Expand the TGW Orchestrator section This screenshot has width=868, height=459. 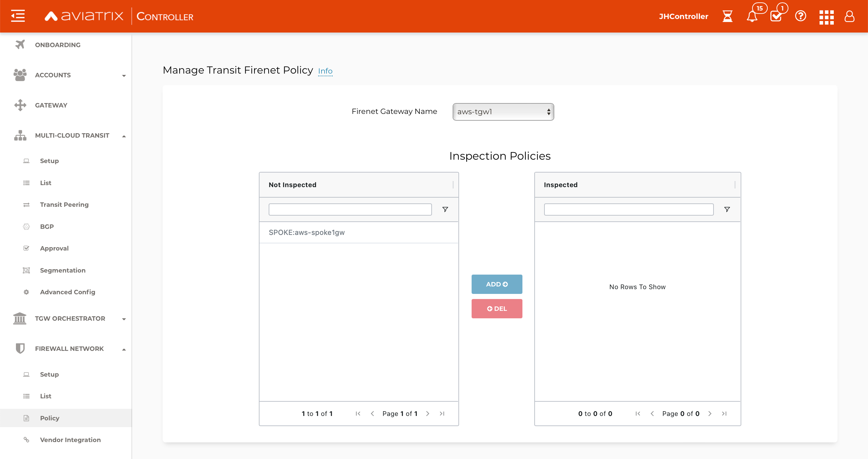click(x=124, y=319)
